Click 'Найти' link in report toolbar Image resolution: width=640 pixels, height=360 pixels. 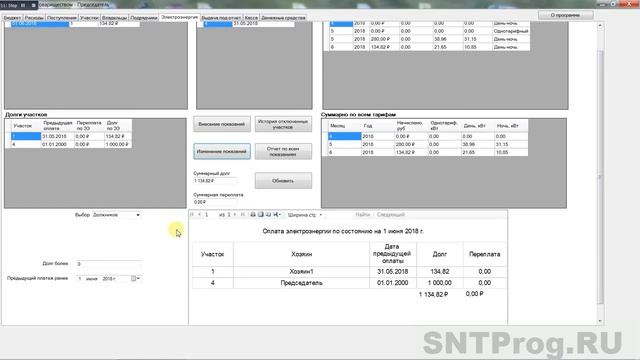click(362, 214)
